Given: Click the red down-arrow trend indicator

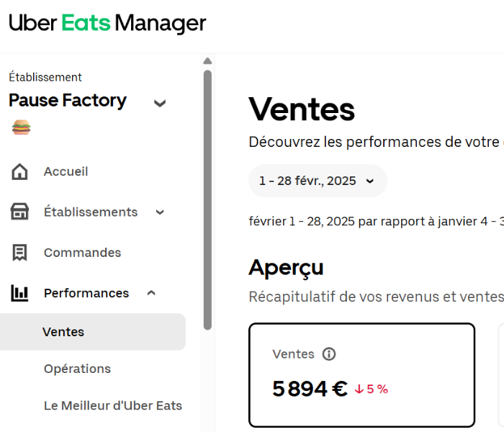Looking at the screenshot, I should [359, 390].
